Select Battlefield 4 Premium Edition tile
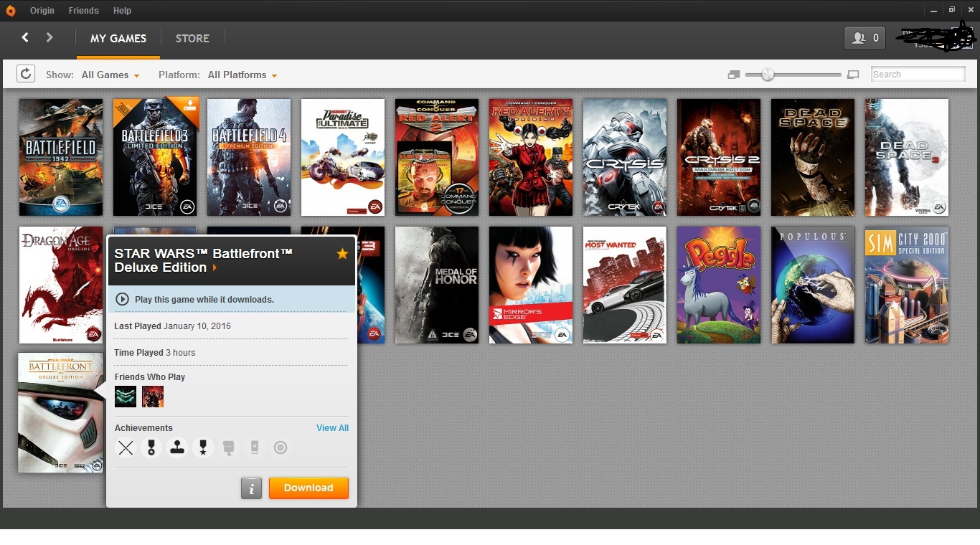This screenshot has height=545, width=980. tap(249, 157)
